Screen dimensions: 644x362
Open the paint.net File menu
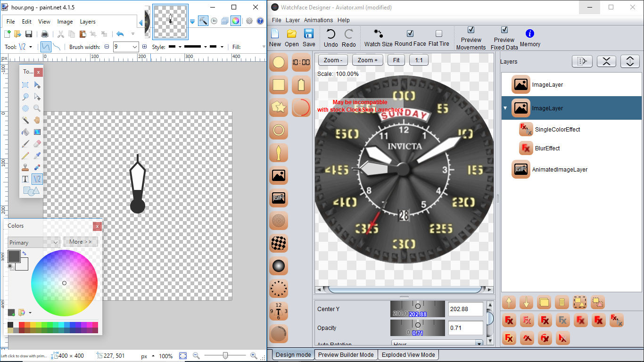point(10,22)
